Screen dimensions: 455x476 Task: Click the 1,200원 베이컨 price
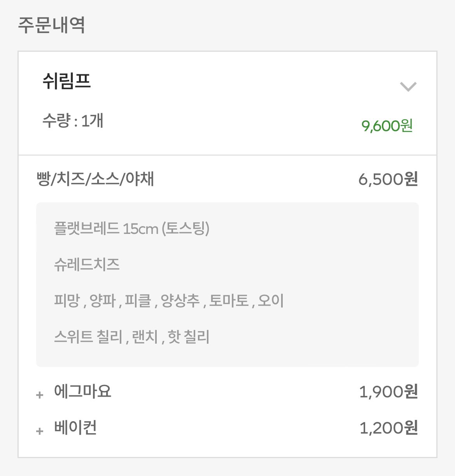tap(388, 428)
